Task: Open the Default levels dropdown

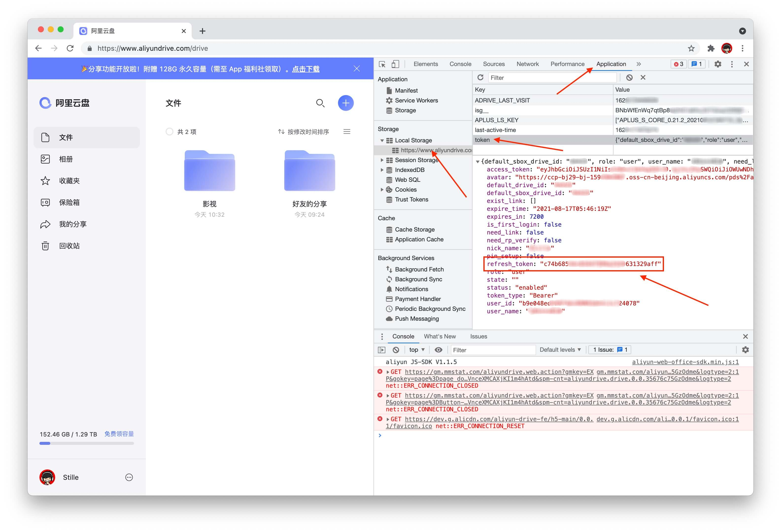Action: coord(560,350)
